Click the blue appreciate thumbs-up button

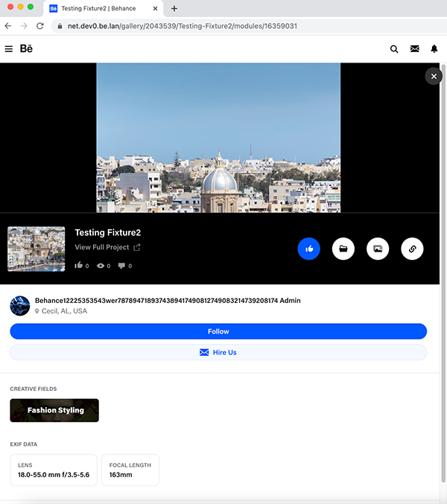coord(308,249)
